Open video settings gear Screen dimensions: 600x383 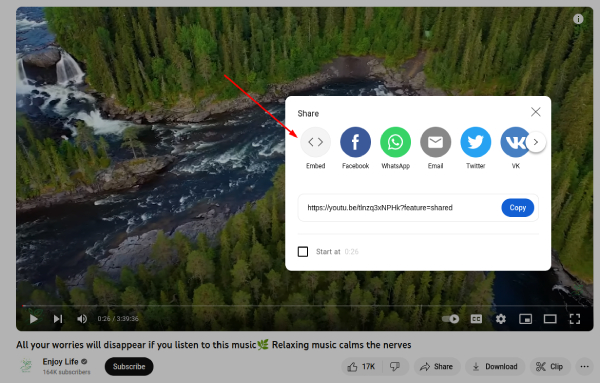501,319
